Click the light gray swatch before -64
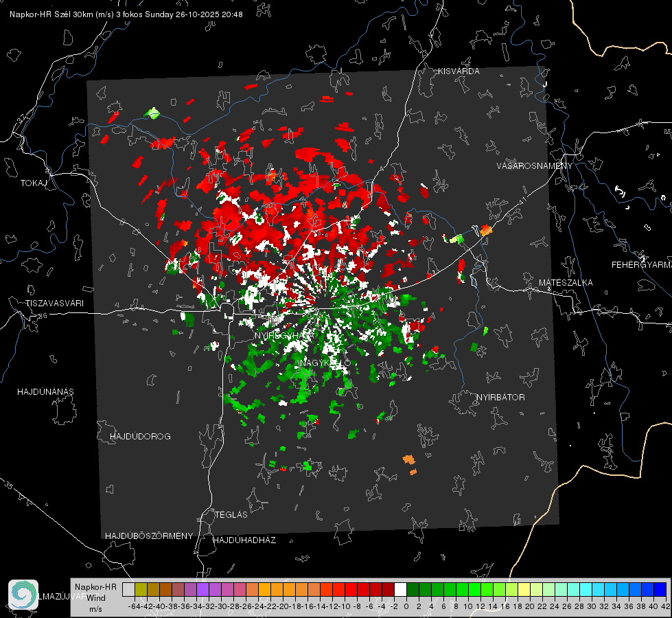 click(128, 590)
